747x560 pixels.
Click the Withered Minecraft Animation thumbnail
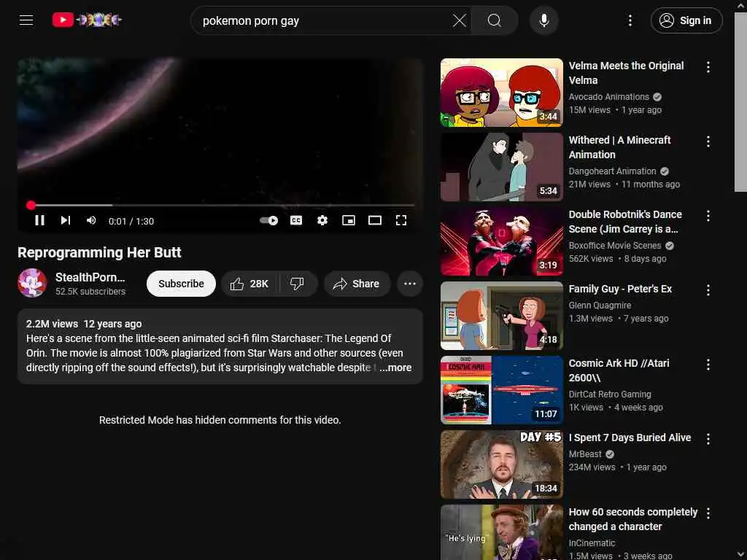pos(501,167)
